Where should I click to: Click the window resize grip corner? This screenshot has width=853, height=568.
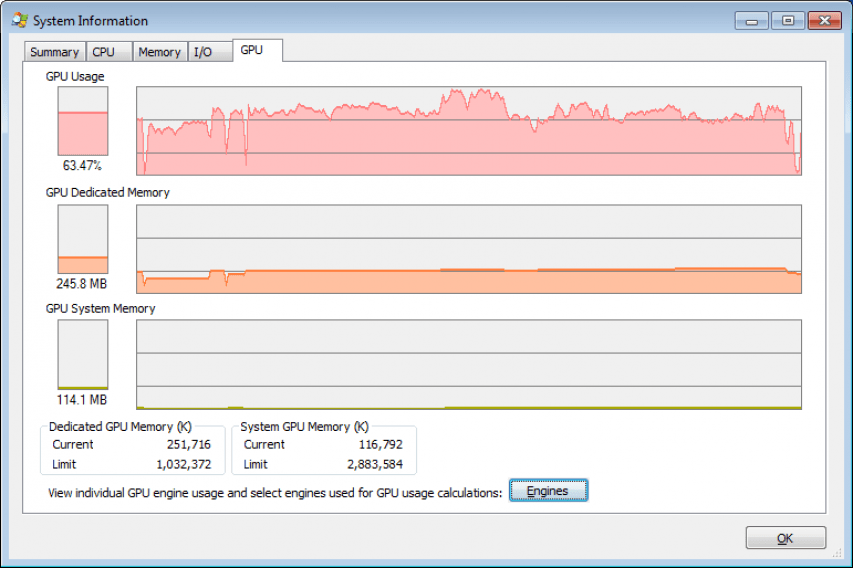(x=837, y=553)
